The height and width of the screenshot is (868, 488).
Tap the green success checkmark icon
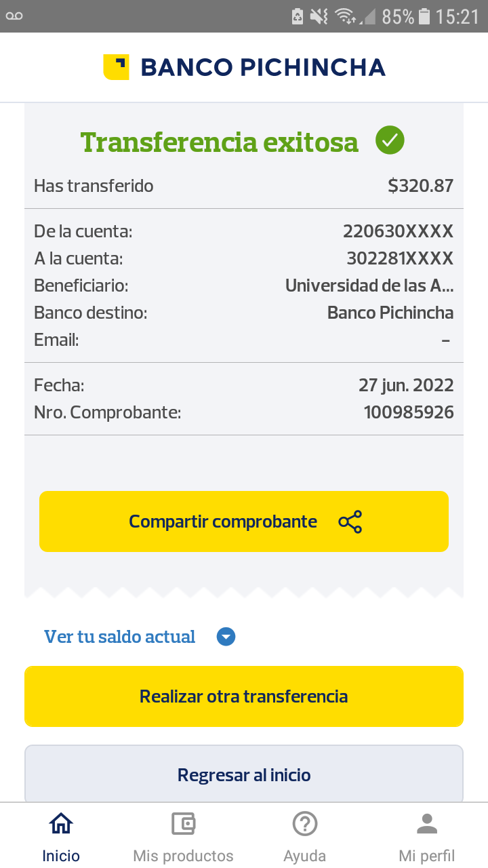(390, 140)
